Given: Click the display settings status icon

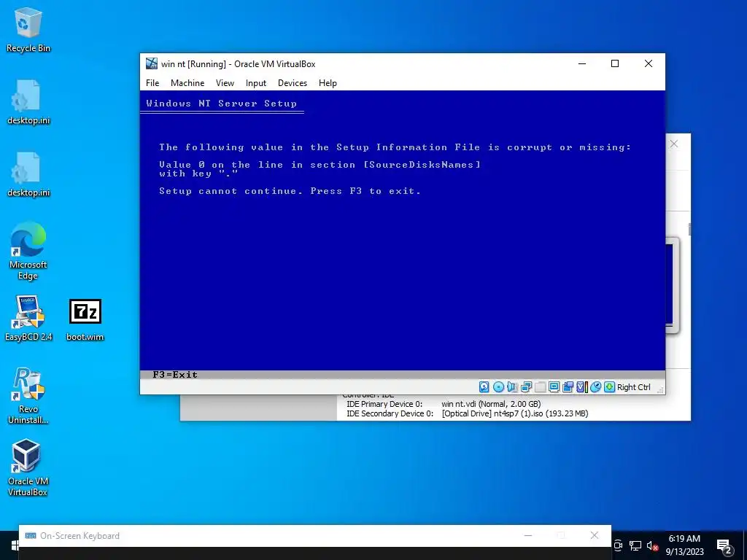Looking at the screenshot, I should pos(554,387).
